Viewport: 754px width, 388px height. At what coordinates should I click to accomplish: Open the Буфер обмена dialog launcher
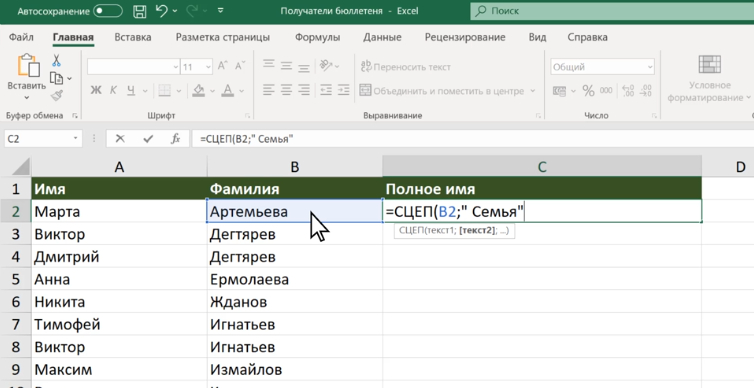click(x=75, y=116)
